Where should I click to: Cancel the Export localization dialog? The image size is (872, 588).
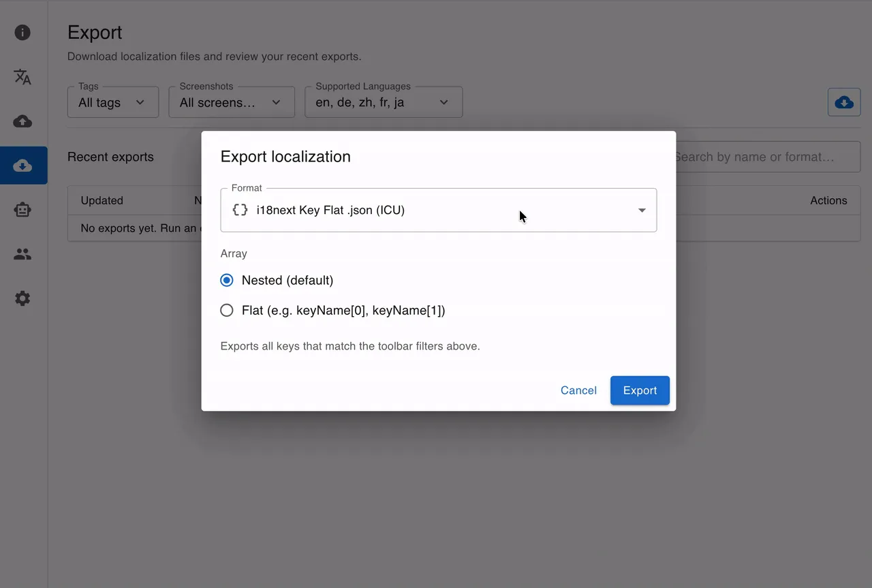point(578,390)
